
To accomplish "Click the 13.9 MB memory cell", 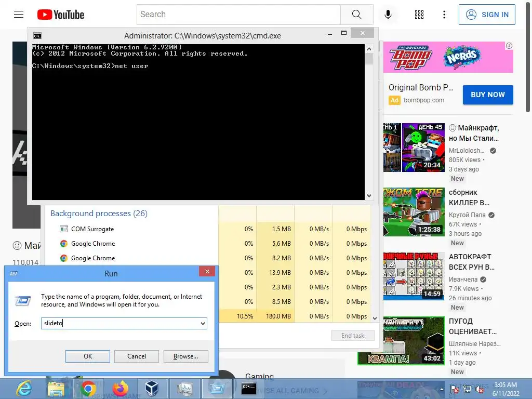I will click(275, 273).
